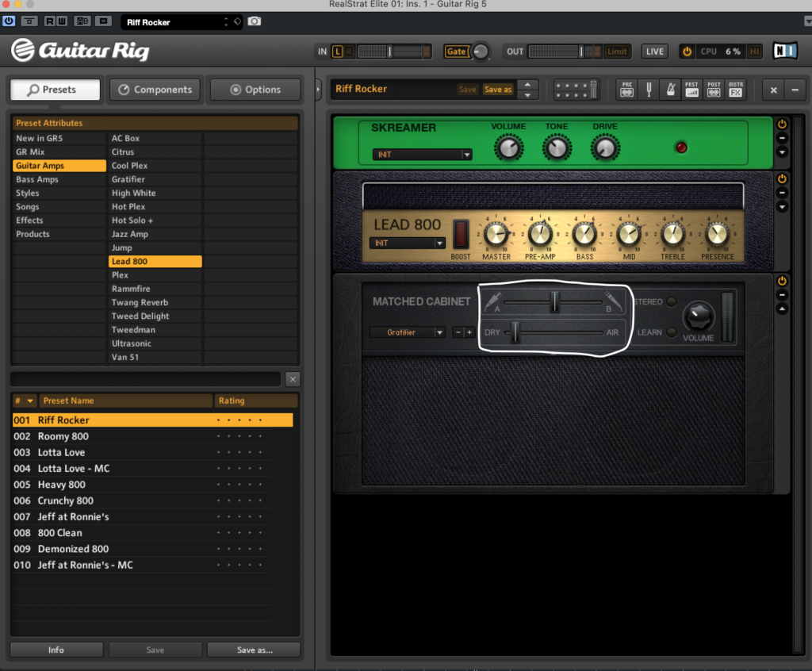Show the POST tapedeck module
The image size is (812, 671).
[714, 89]
